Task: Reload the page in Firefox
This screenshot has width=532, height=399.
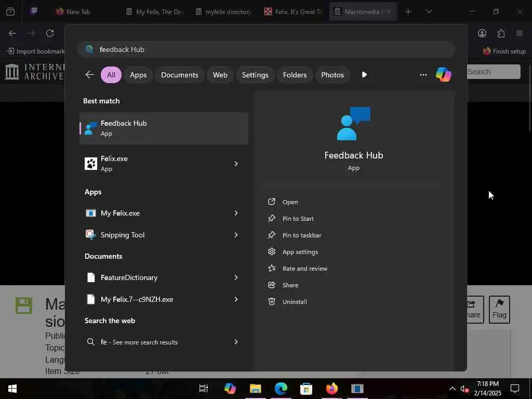Action: pos(50,33)
